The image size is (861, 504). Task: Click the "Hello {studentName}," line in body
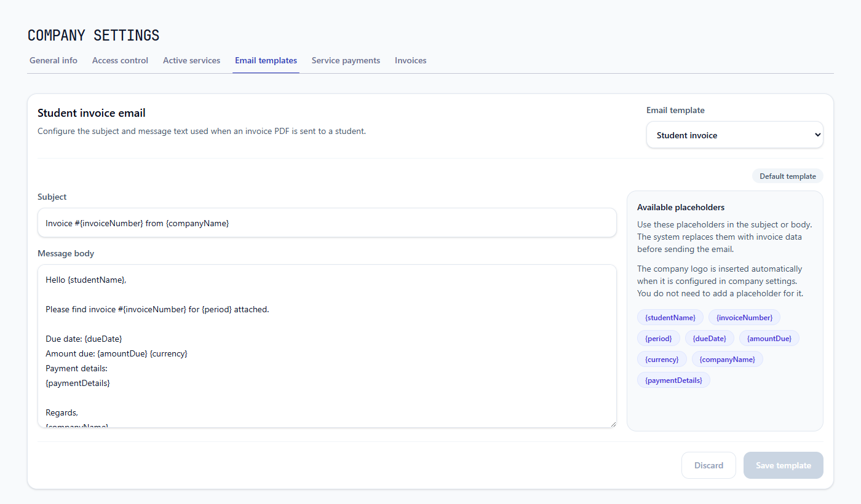tap(85, 280)
